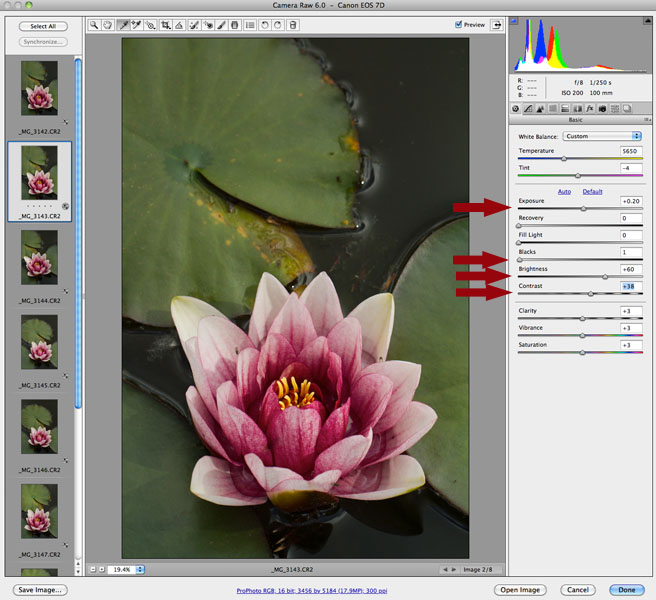The image size is (656, 600).
Task: Switch to the Tone Curve panel tab
Action: tap(528, 109)
